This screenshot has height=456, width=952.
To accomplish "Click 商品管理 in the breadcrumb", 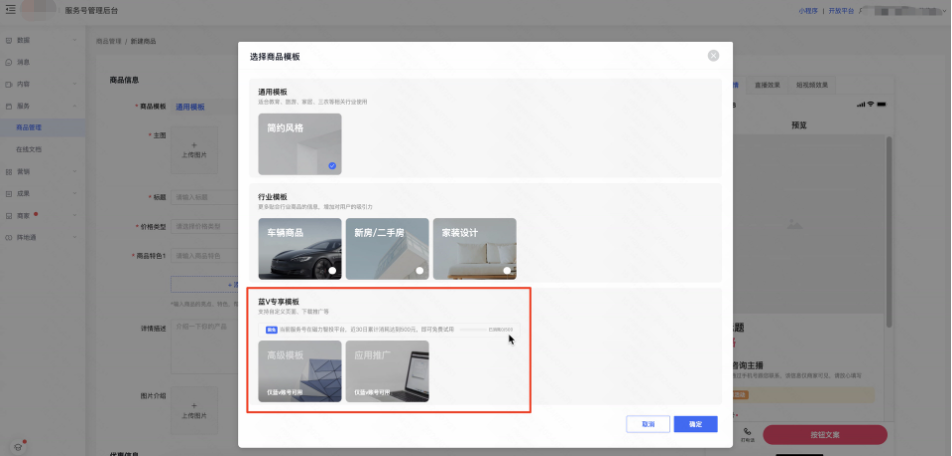I will coord(109,41).
